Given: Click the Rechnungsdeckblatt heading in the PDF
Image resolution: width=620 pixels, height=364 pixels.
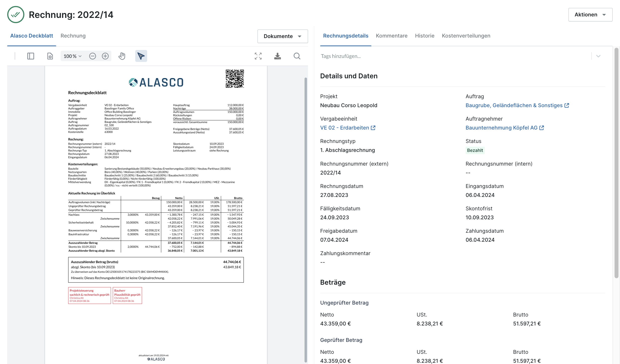Looking at the screenshot, I should (87, 93).
